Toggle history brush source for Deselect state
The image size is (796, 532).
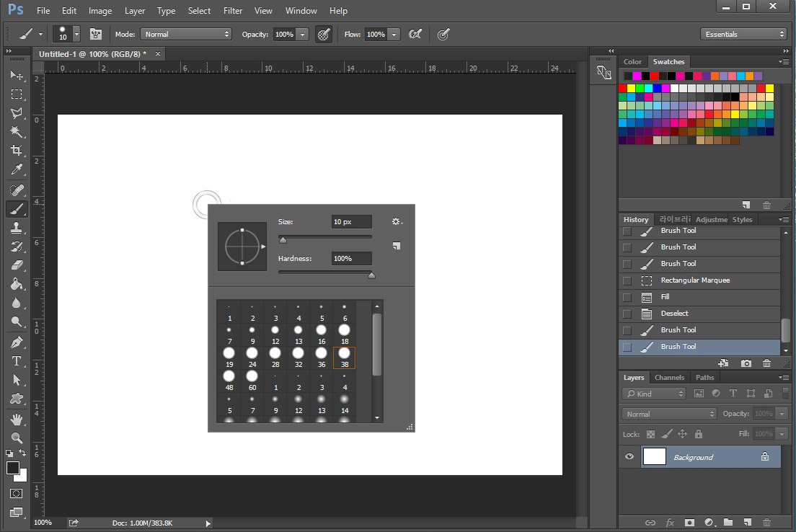click(x=627, y=314)
